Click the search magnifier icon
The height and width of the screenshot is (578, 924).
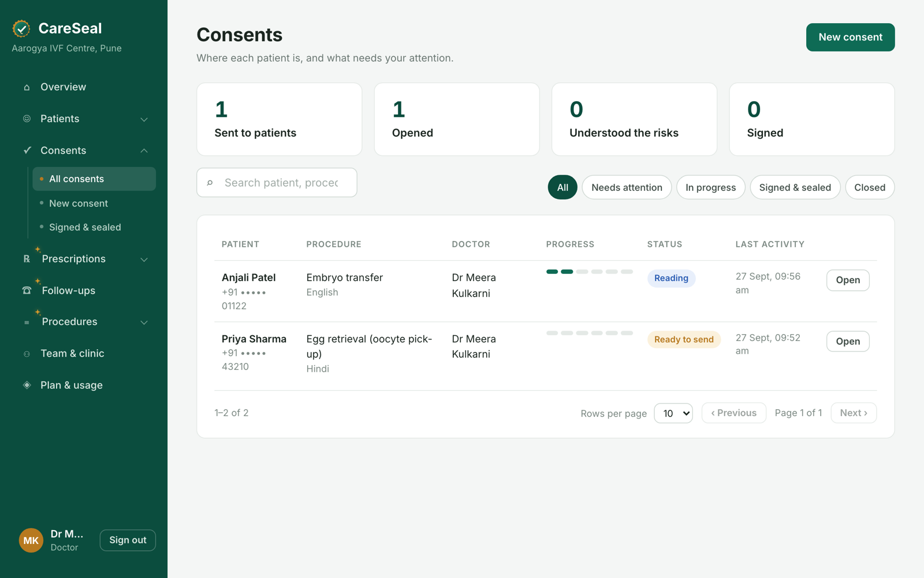point(210,183)
